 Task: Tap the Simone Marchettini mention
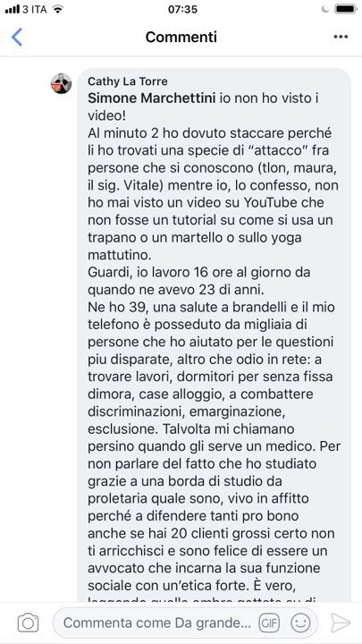151,98
